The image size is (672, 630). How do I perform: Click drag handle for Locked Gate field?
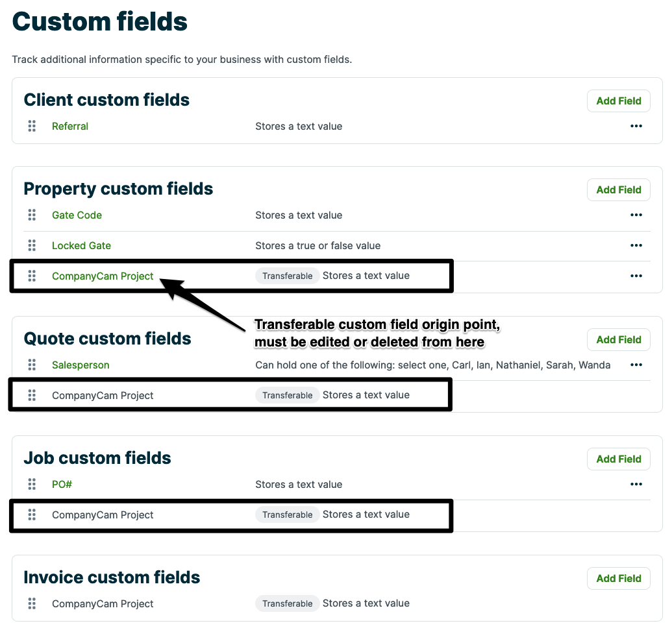[x=32, y=246]
